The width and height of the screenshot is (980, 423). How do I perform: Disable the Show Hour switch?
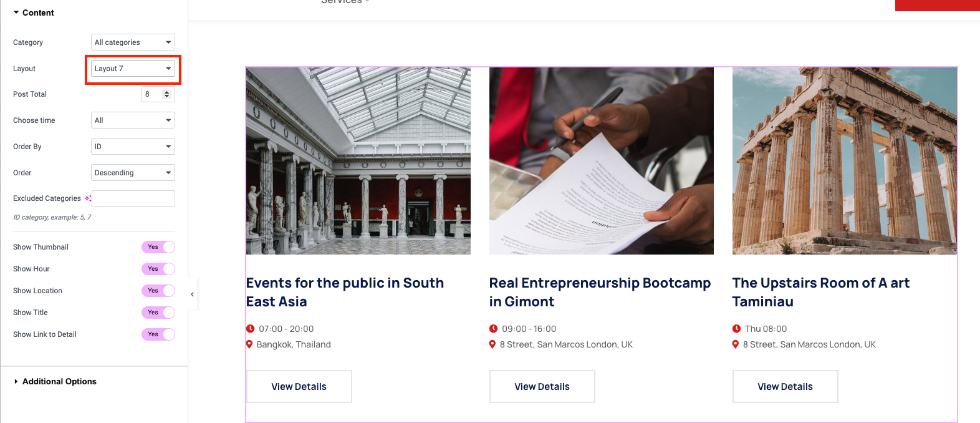(158, 269)
